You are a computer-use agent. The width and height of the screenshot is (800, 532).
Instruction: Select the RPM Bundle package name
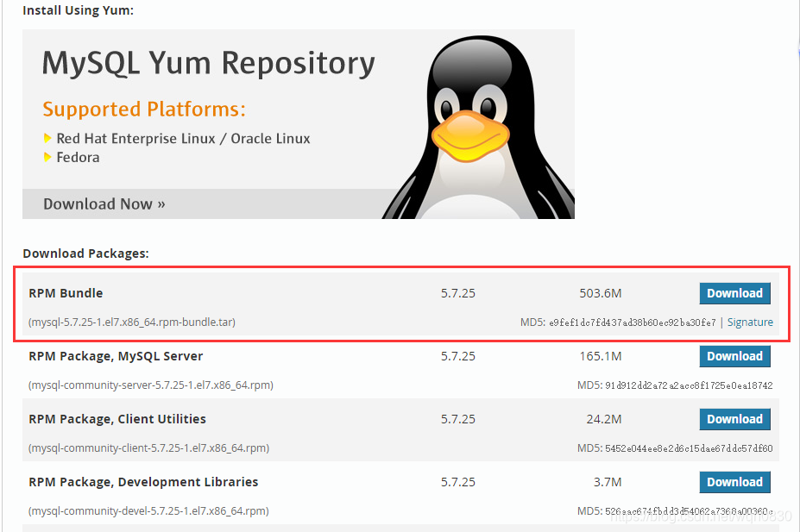pyautogui.click(x=66, y=293)
